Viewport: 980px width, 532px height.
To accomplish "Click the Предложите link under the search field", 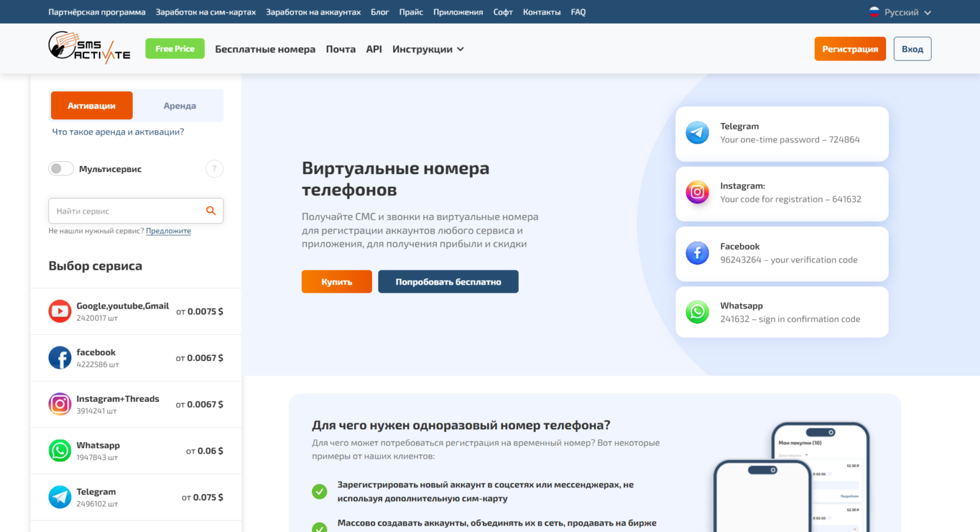I will [x=168, y=230].
